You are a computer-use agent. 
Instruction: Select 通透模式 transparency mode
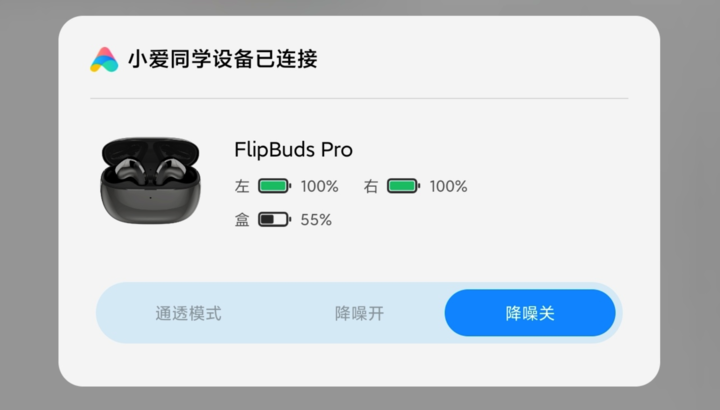tap(188, 313)
